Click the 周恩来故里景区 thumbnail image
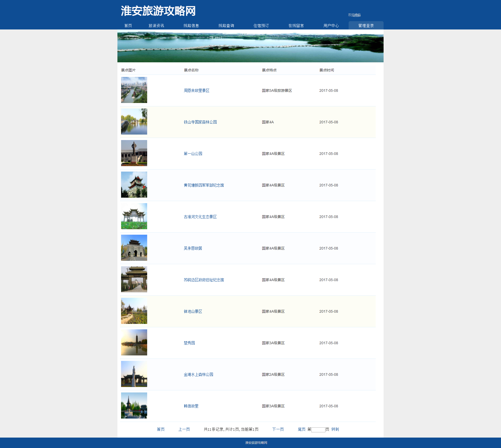This screenshot has width=501, height=448. pyautogui.click(x=134, y=90)
